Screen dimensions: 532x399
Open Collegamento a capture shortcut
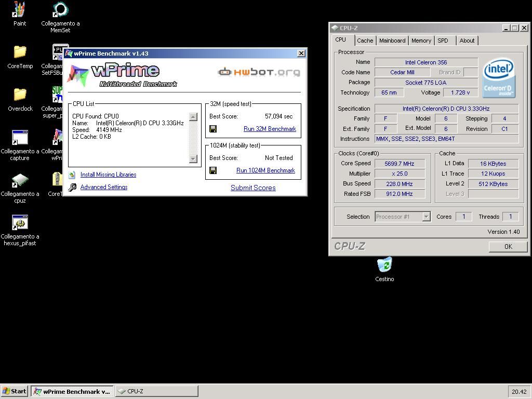pyautogui.click(x=20, y=145)
